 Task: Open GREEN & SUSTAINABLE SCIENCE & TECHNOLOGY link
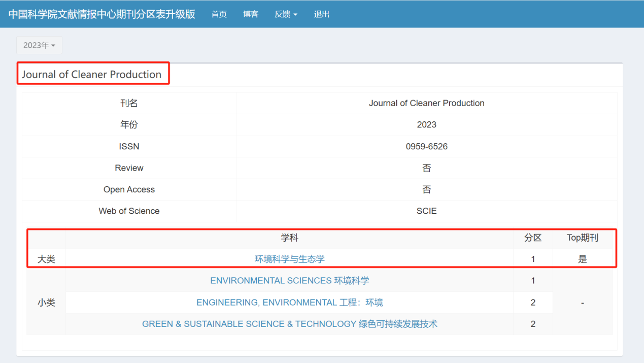pos(289,324)
